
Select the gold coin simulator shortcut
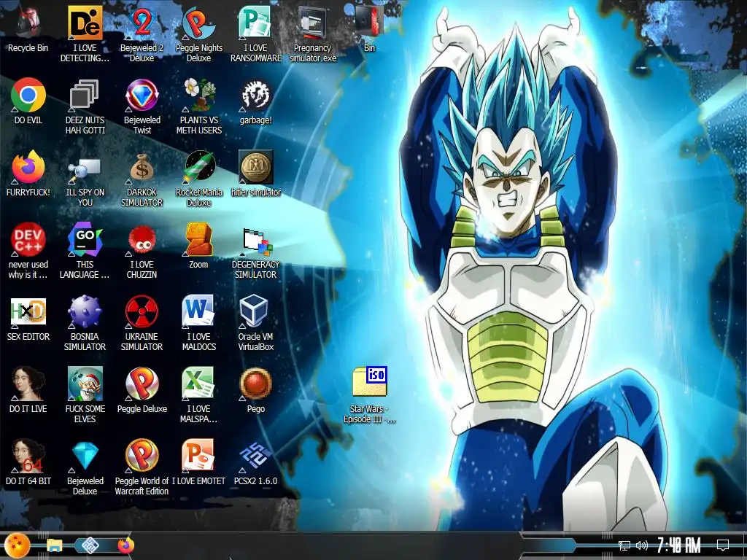255,167
